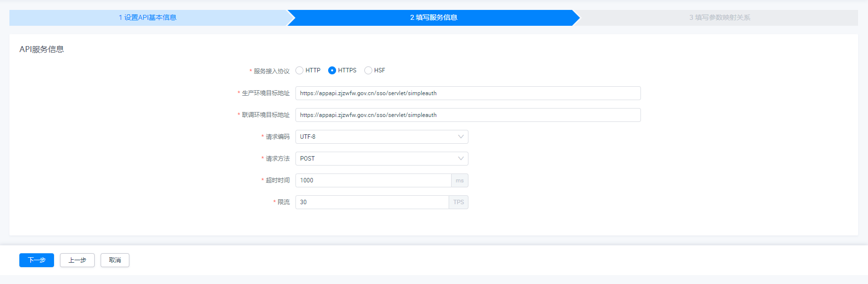
Task: Click the 服务接入协议 label
Action: (272, 71)
